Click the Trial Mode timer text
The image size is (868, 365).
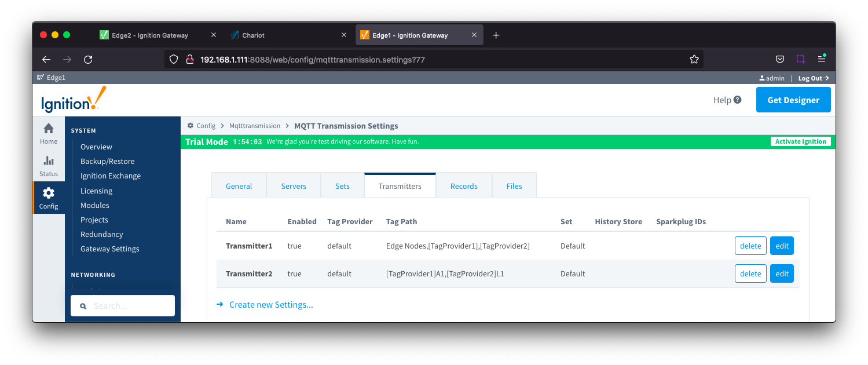(248, 141)
